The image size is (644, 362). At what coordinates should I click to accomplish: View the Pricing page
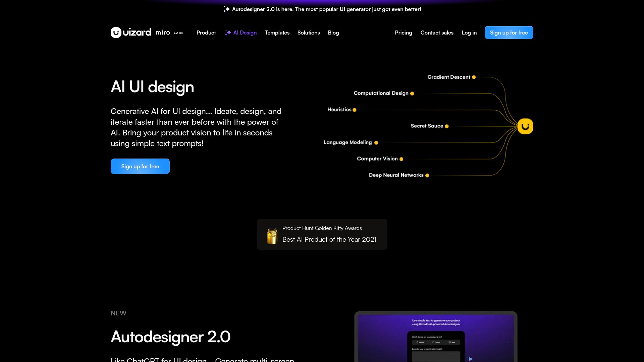[x=403, y=33]
